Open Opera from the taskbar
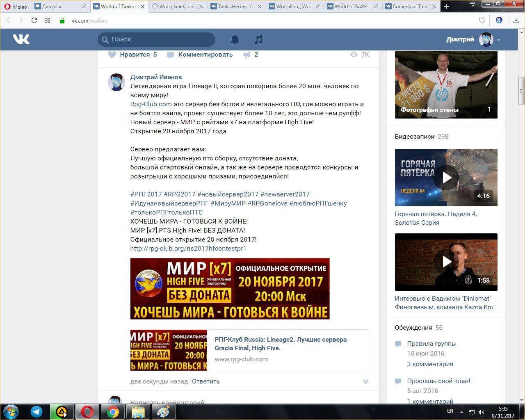 click(87, 412)
